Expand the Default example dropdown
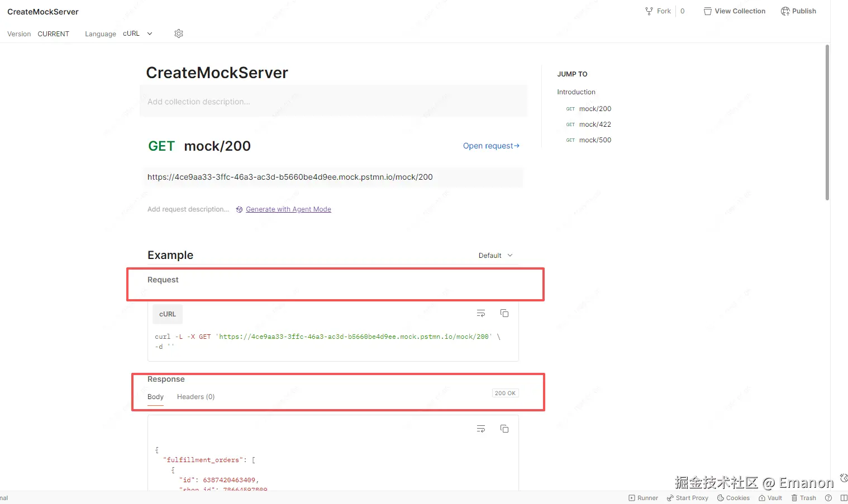 pyautogui.click(x=496, y=256)
